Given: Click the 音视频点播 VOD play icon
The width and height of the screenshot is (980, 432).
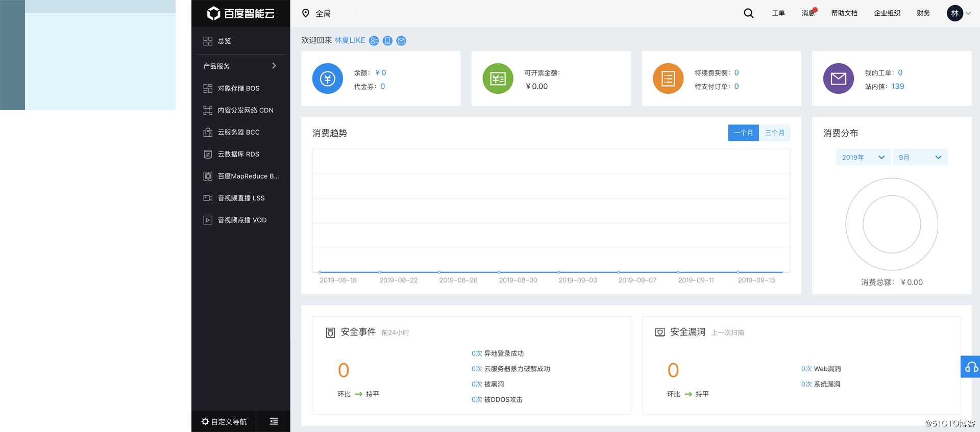Looking at the screenshot, I should coord(208,220).
